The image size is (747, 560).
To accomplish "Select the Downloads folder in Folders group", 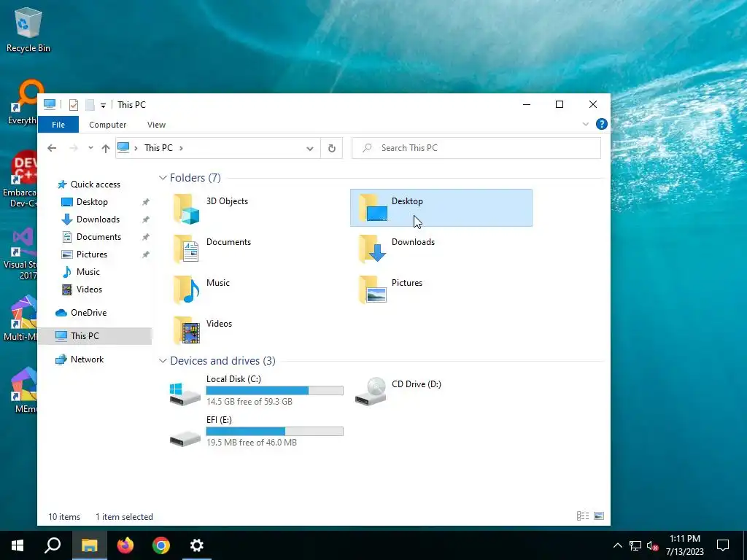I will (396, 249).
